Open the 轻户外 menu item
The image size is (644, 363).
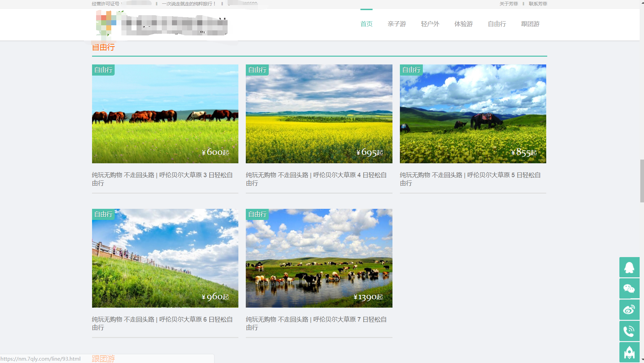pos(430,24)
